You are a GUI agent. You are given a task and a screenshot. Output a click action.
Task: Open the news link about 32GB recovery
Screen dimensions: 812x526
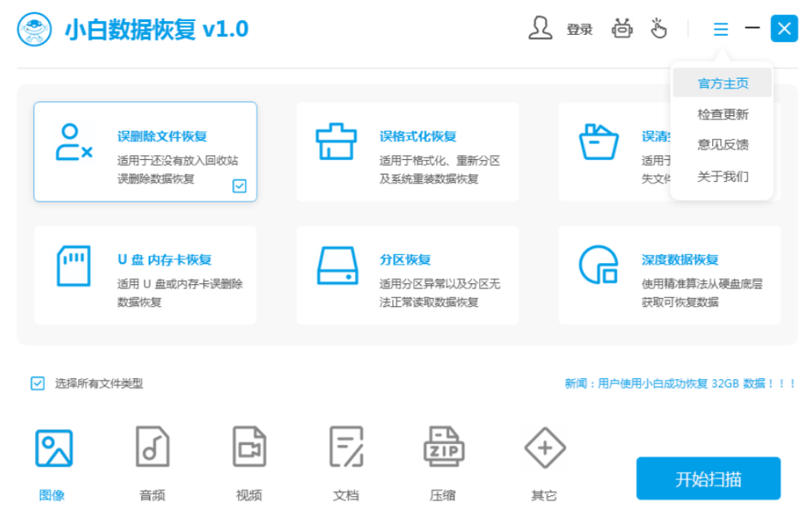[x=680, y=383]
